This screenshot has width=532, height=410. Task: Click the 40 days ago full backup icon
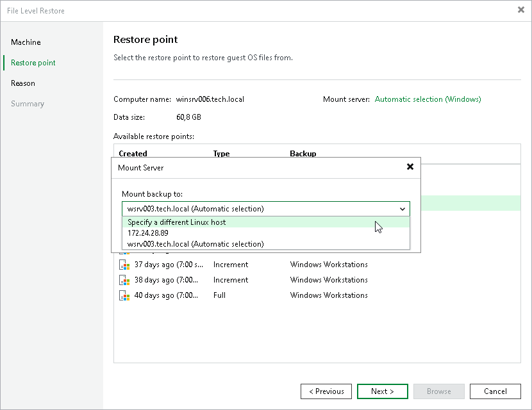124,295
